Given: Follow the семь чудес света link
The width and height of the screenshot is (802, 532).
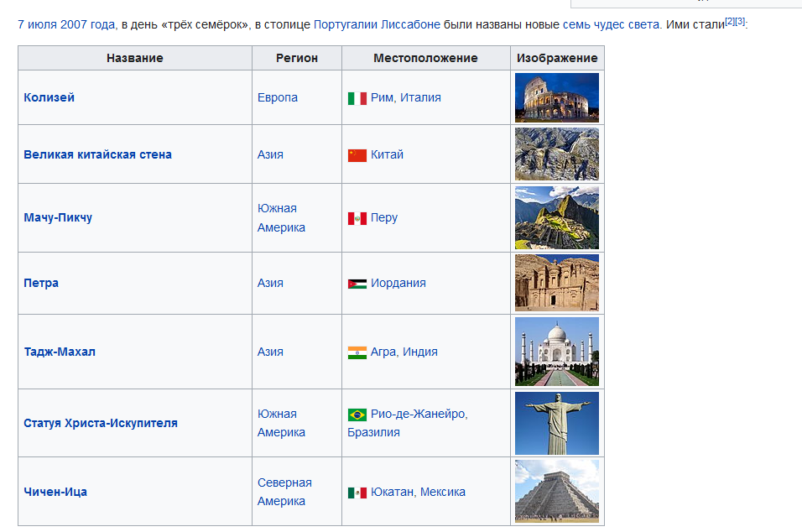Looking at the screenshot, I should [611, 24].
